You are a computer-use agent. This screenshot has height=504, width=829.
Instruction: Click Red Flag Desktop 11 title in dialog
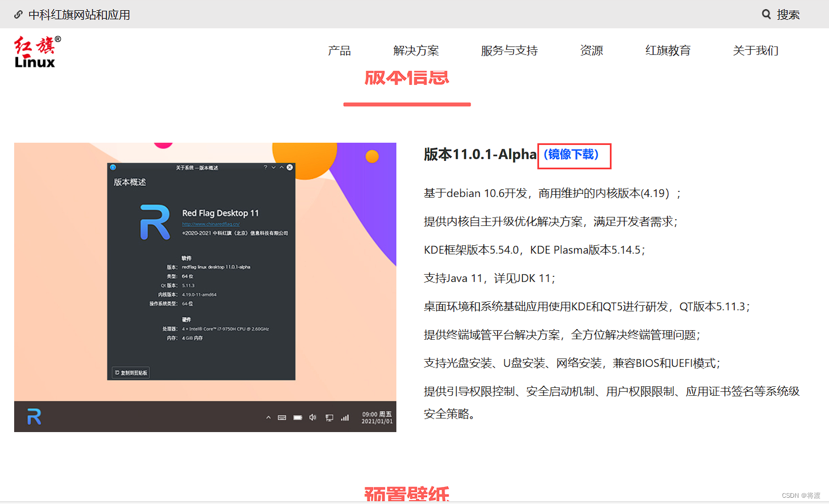pos(220,213)
